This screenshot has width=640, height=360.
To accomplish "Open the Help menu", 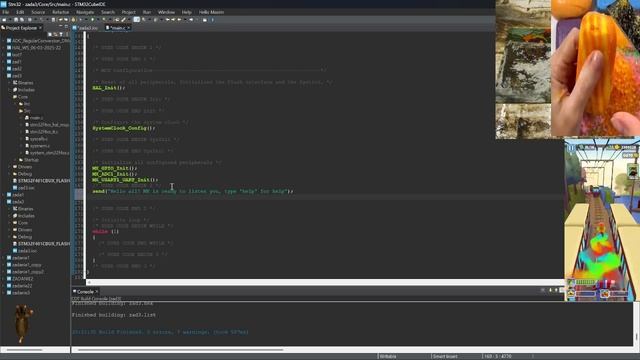I will point(187,12).
